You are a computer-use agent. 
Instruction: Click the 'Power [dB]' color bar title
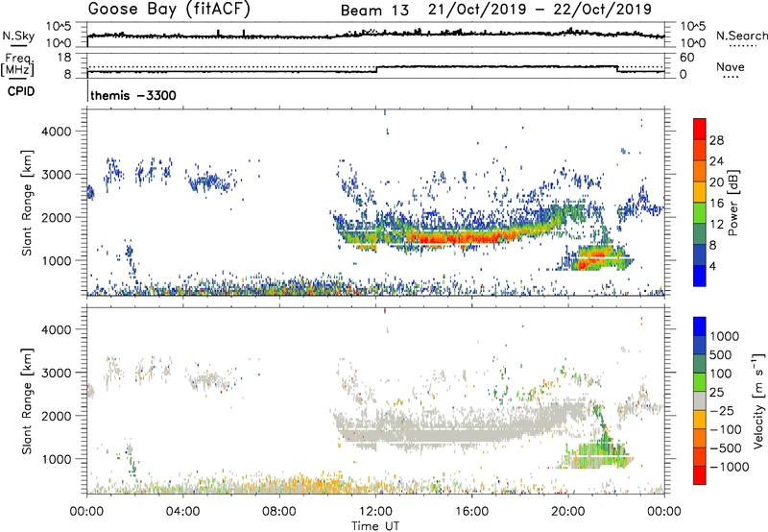[732, 203]
